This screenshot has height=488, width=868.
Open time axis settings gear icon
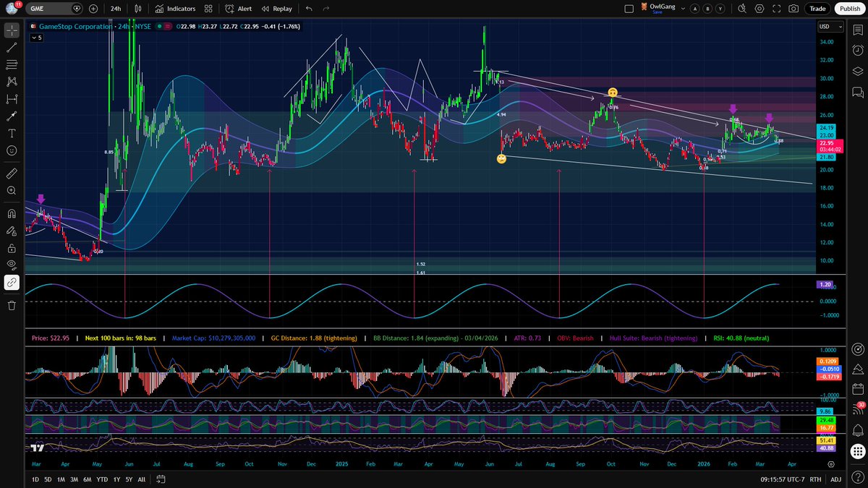(830, 464)
